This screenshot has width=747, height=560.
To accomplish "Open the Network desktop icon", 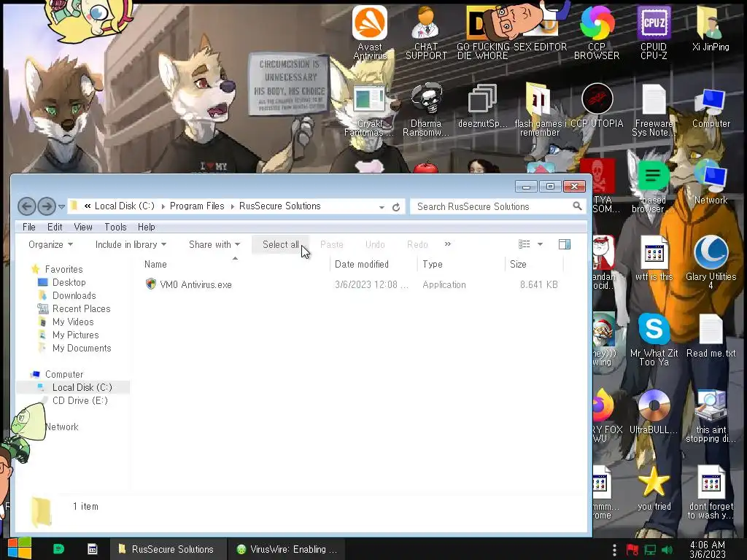I will [711, 183].
